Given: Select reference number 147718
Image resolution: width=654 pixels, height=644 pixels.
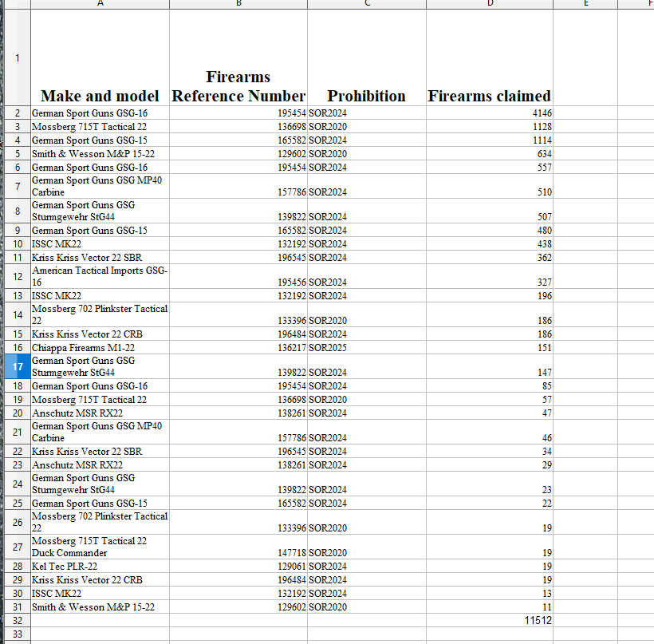Looking at the screenshot, I should click(238, 547).
